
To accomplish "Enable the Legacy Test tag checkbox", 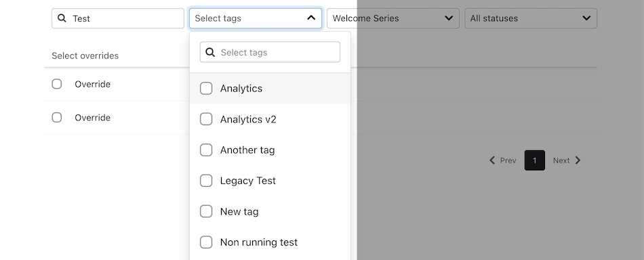I will [206, 180].
